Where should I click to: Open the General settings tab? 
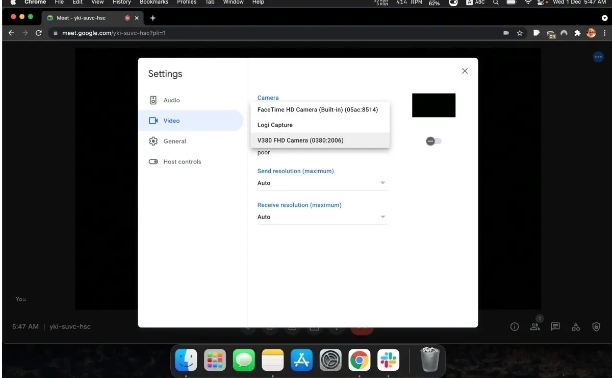click(x=191, y=141)
